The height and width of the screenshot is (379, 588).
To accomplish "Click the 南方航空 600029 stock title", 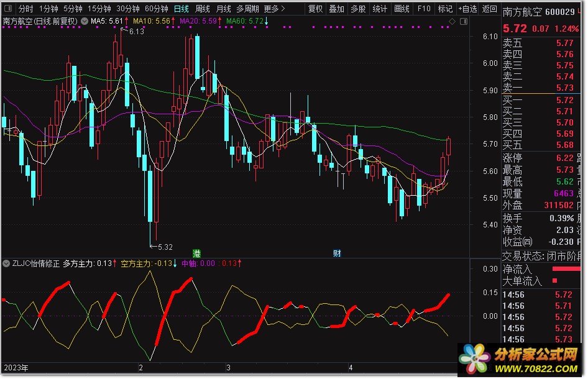I will 538,12.
